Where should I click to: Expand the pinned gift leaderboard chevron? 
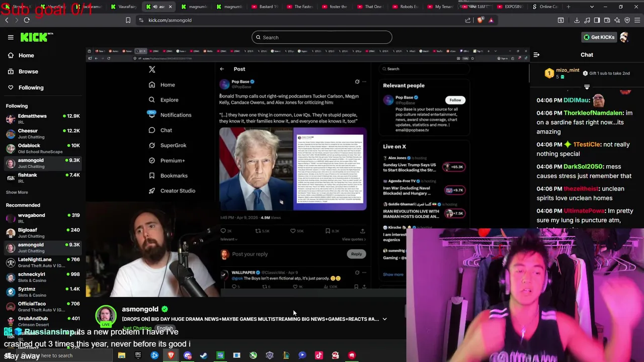(x=587, y=87)
